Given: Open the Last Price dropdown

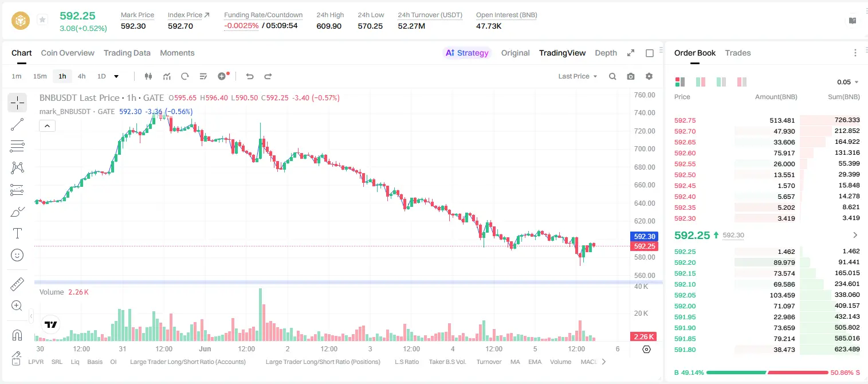Looking at the screenshot, I should 578,76.
